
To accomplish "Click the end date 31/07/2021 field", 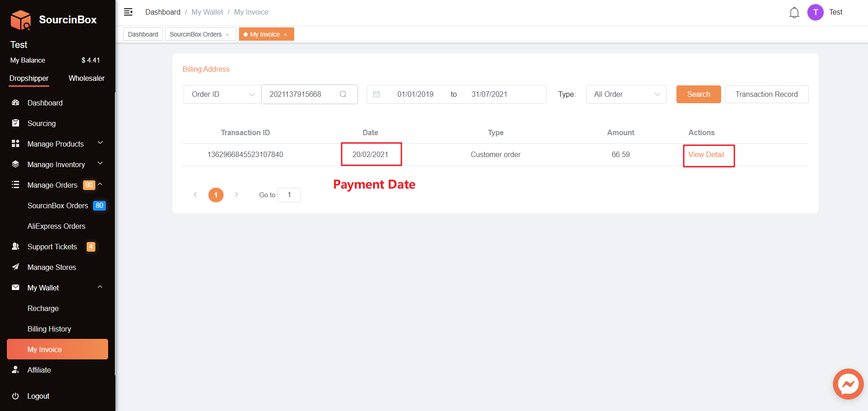I will [489, 94].
